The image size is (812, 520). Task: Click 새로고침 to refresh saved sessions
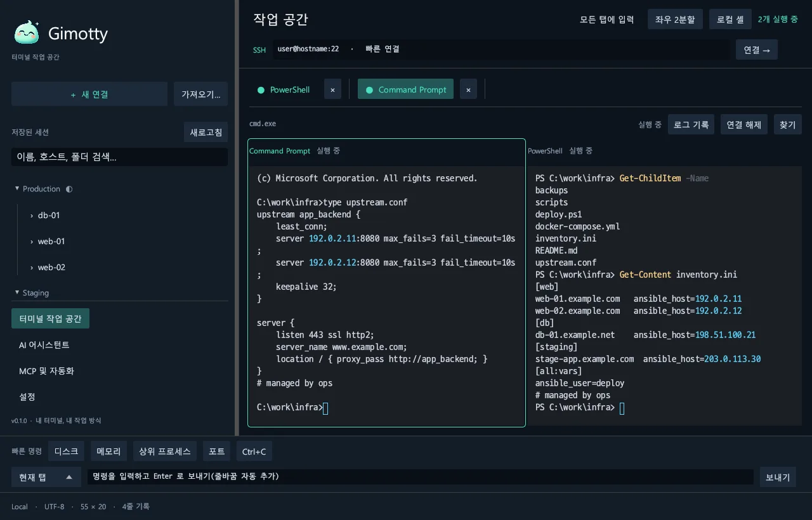point(206,132)
